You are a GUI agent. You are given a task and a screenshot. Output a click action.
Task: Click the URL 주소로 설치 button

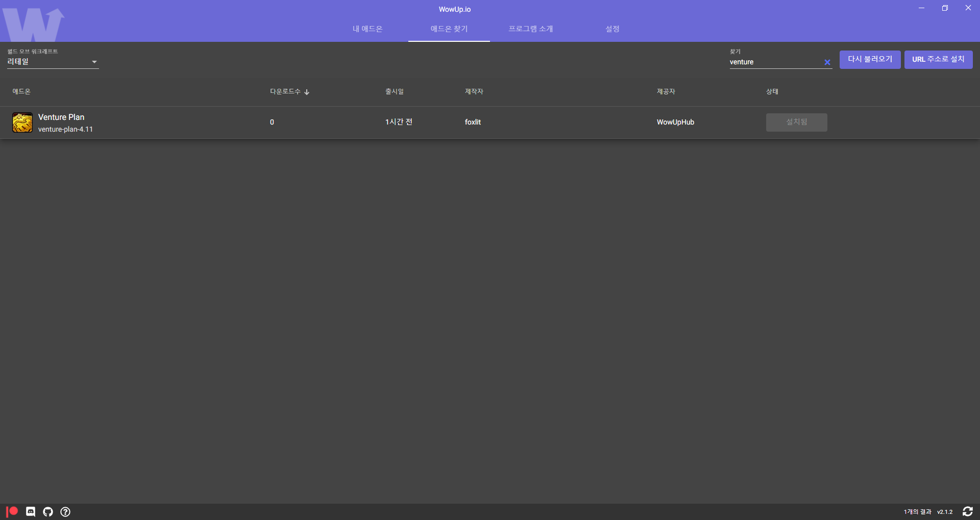[938, 59]
